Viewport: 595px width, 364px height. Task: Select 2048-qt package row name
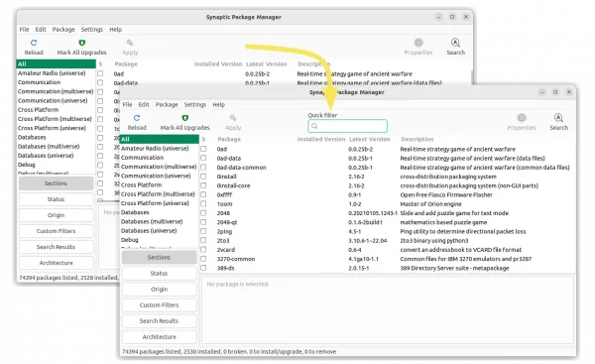(x=227, y=222)
